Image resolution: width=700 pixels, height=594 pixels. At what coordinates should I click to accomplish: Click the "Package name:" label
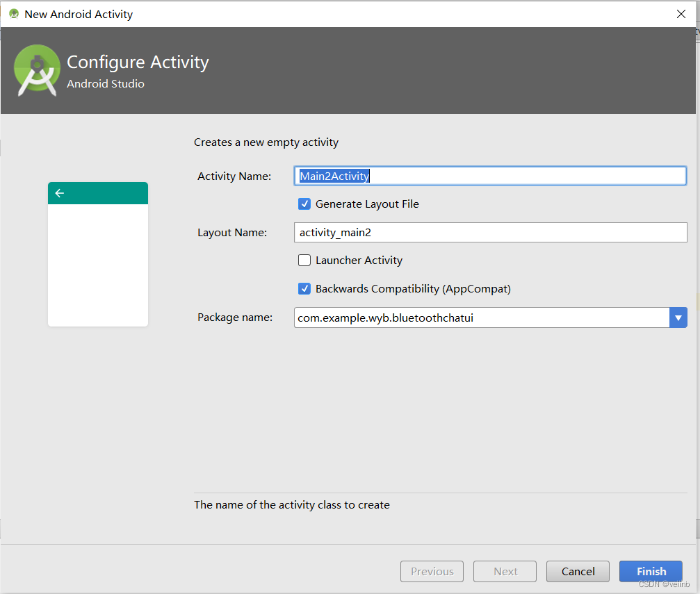tap(235, 317)
